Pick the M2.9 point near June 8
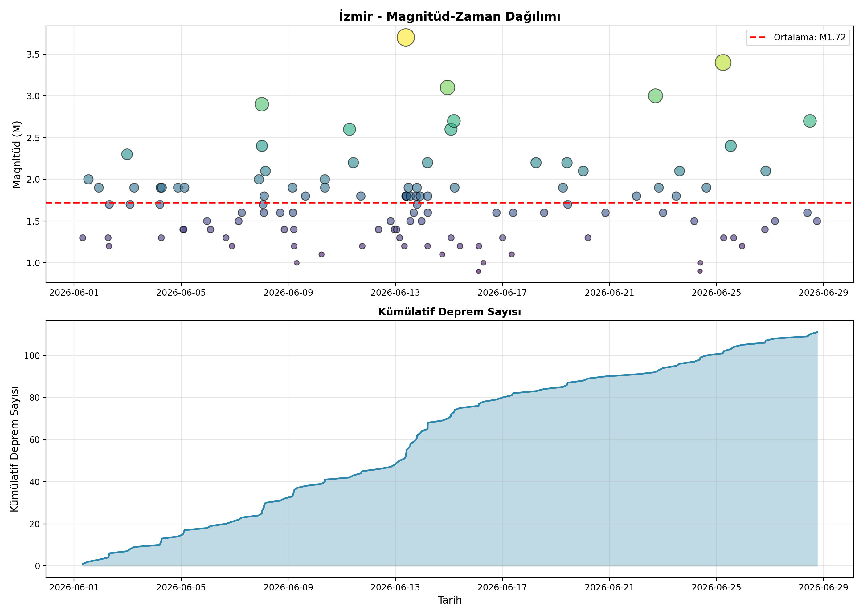 (262, 104)
